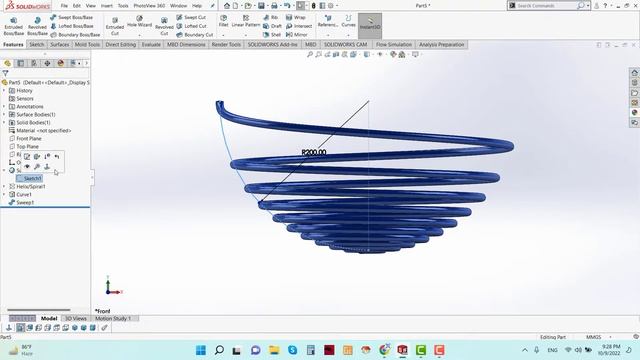The image size is (640, 360).
Task: Open the Insert menu
Action: (107, 6)
